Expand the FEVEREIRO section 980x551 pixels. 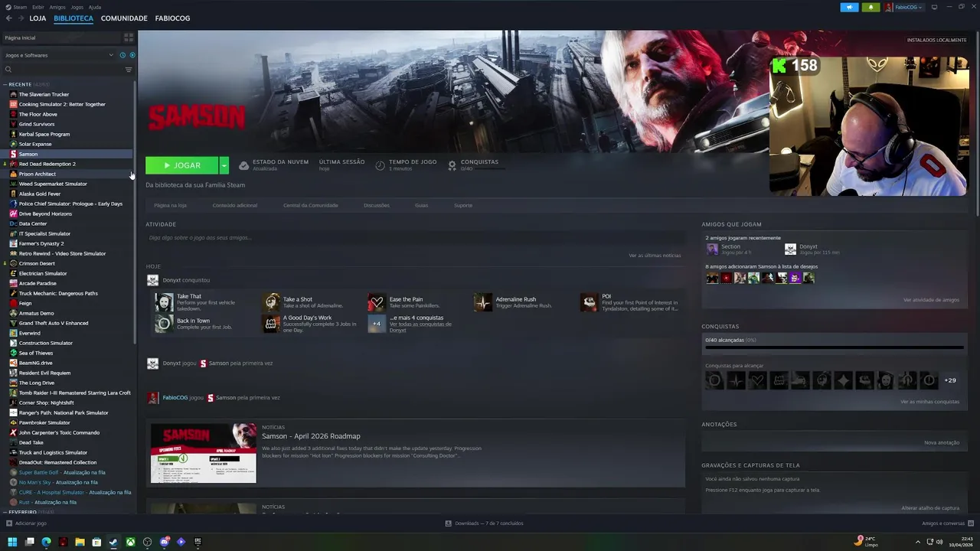[x=21, y=512]
